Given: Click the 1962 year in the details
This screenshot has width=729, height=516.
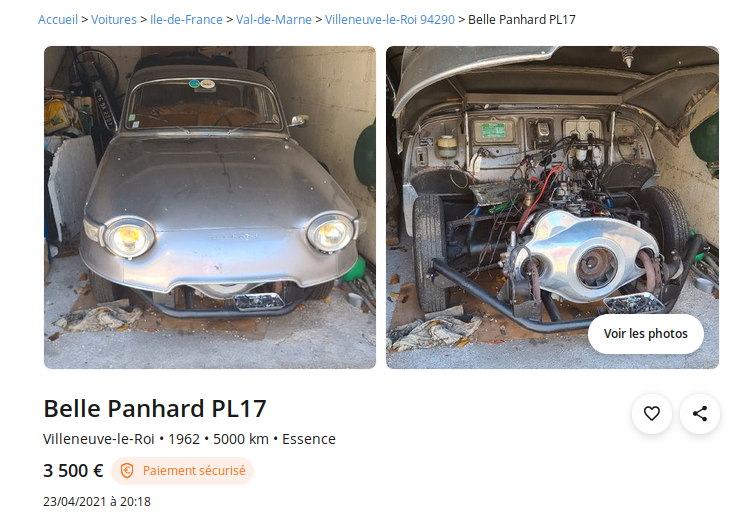Looking at the screenshot, I should [x=184, y=439].
